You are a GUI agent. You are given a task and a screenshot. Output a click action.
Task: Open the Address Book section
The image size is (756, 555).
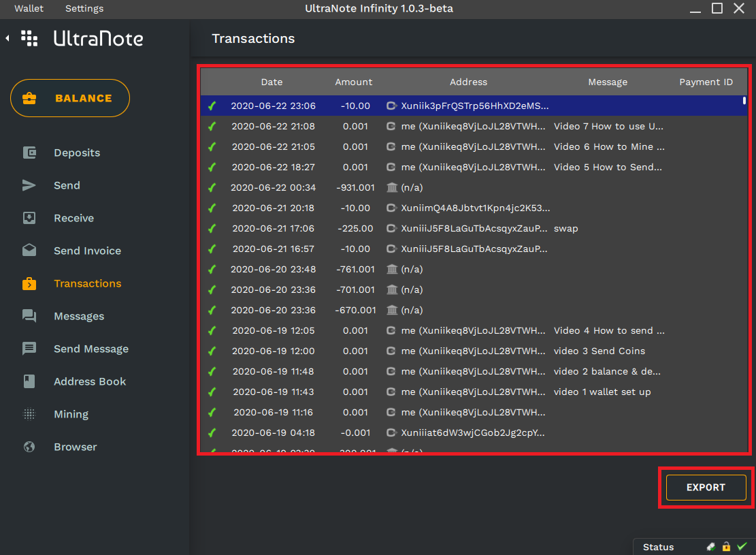(x=90, y=381)
